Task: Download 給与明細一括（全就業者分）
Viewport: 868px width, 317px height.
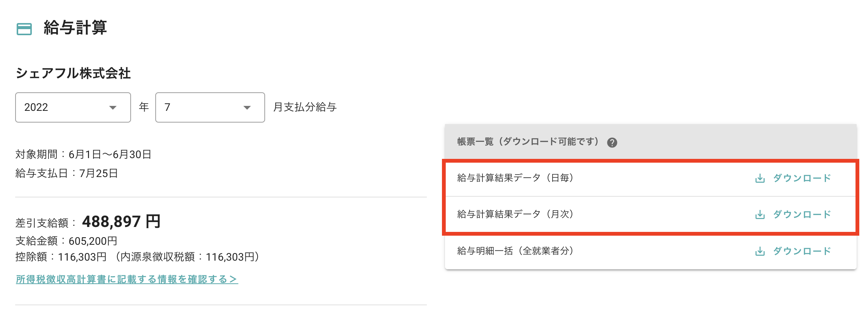Action: [x=801, y=251]
